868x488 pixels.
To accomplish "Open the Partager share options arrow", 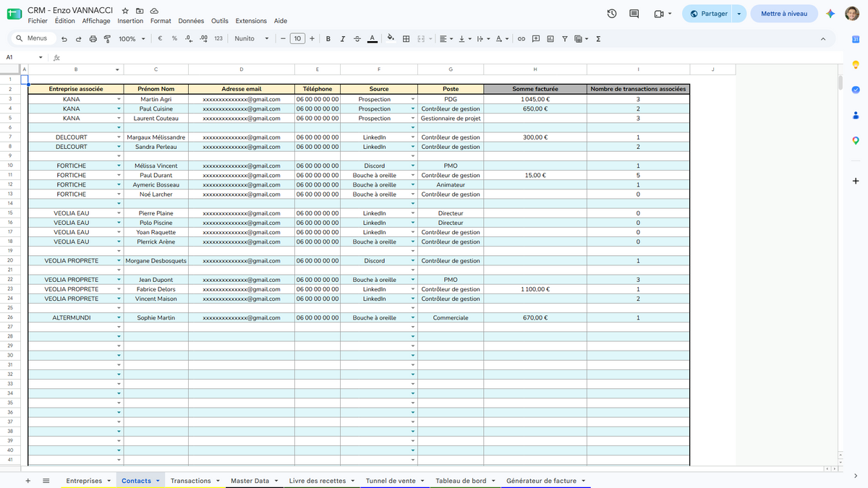I will pos(739,14).
